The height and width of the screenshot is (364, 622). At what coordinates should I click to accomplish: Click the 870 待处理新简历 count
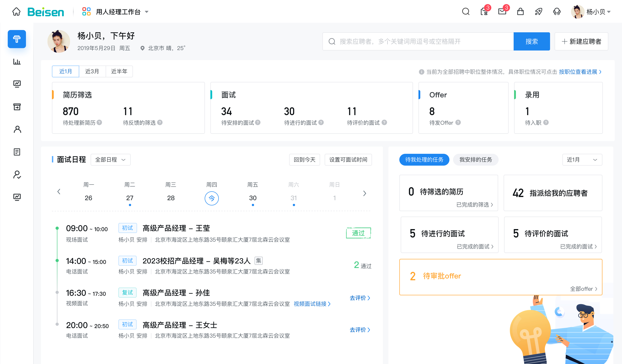pos(71,111)
